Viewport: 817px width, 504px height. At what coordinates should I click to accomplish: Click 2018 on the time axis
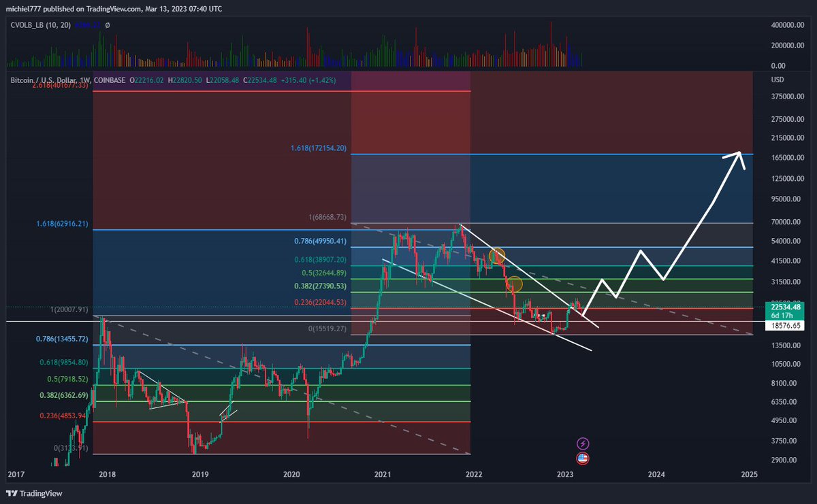[107, 474]
